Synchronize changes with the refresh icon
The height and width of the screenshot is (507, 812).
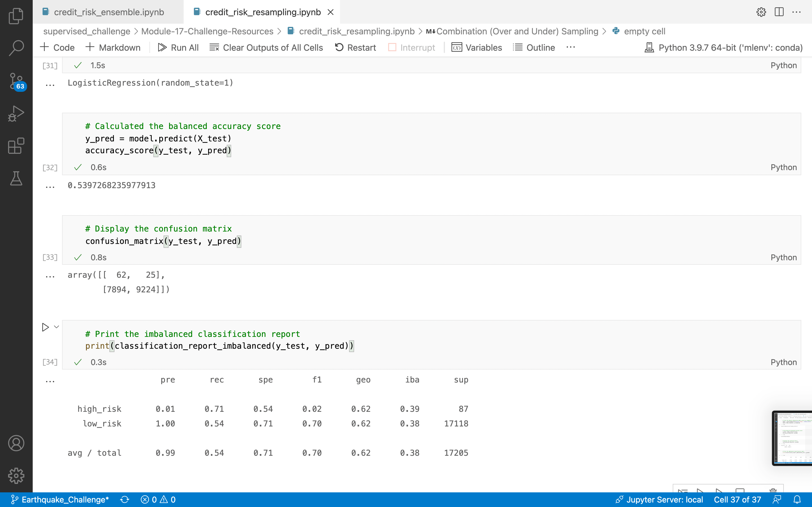(125, 499)
